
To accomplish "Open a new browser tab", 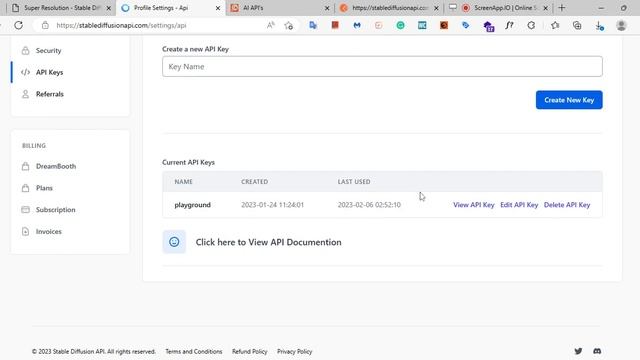I will point(562,8).
